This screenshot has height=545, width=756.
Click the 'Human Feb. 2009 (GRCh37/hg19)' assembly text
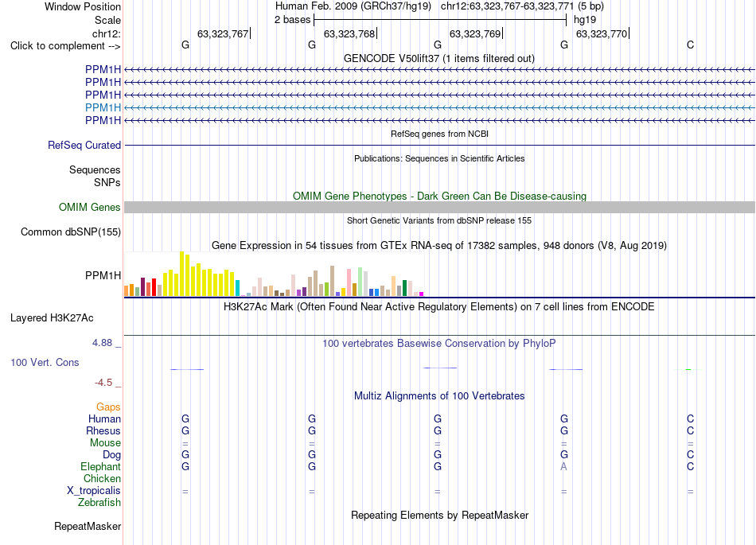(353, 6)
